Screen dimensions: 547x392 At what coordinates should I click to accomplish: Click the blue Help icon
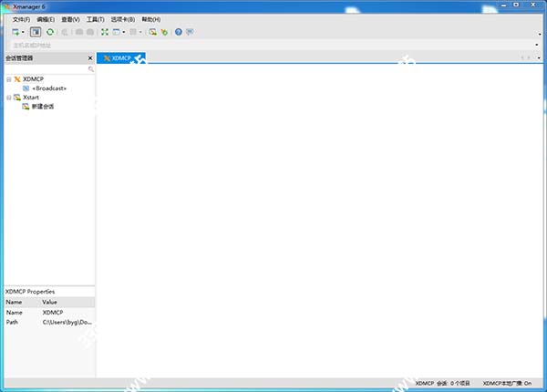coord(178,31)
